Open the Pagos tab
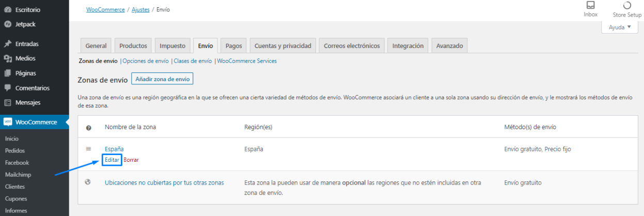The width and height of the screenshot is (644, 216). coord(234,45)
